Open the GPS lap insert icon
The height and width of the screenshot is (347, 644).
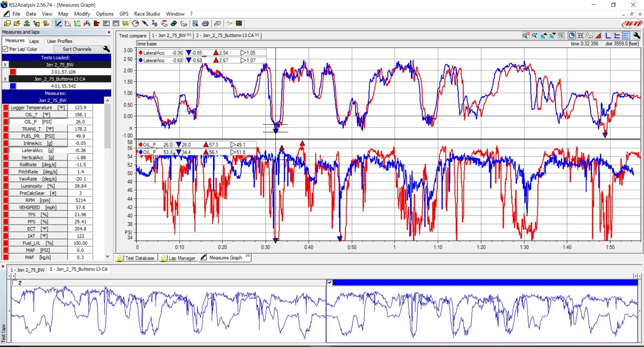87,23
